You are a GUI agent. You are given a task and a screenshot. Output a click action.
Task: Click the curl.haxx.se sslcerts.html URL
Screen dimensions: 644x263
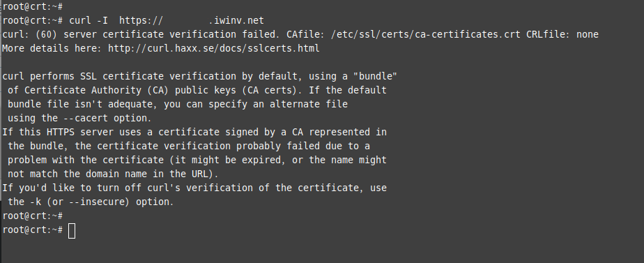pyautogui.click(x=213, y=49)
